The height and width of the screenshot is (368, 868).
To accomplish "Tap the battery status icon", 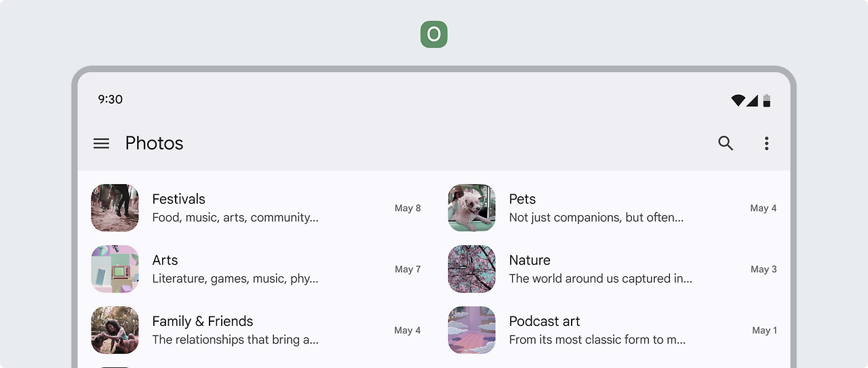I will (x=767, y=100).
